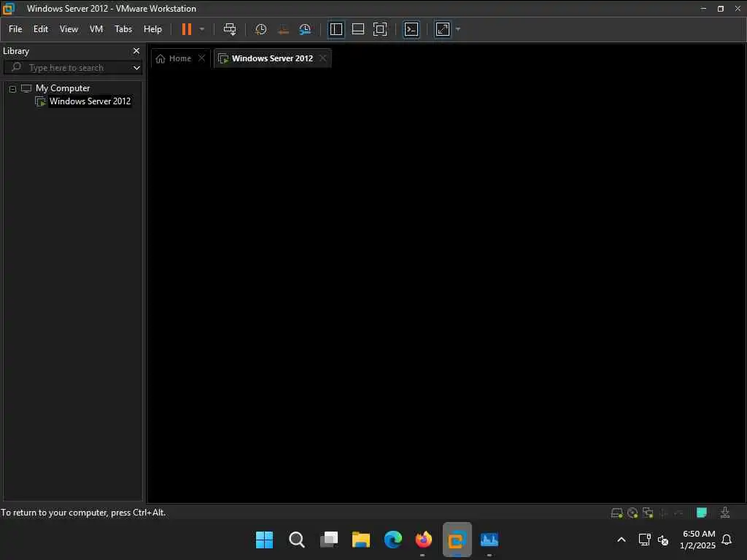Open the VM menu
Screen dimensions: 747x560
click(x=96, y=29)
